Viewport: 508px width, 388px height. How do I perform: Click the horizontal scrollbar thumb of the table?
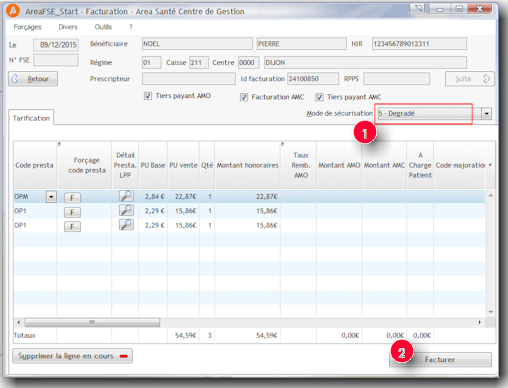pyautogui.click(x=92, y=322)
